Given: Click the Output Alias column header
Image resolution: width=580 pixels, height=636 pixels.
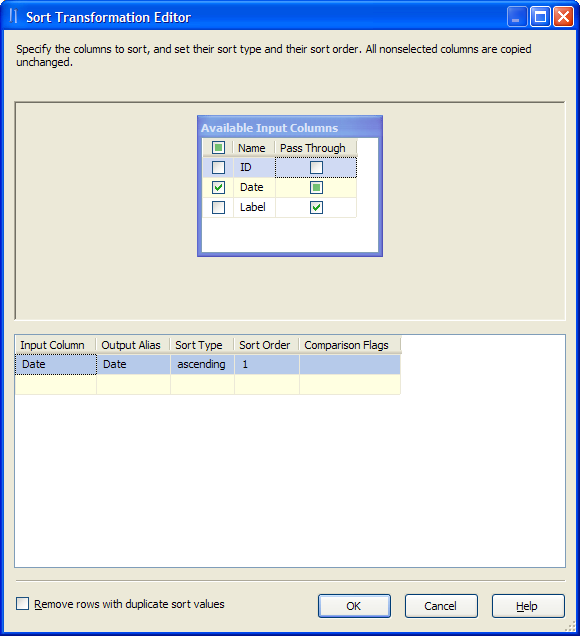Looking at the screenshot, I should pos(133,345).
